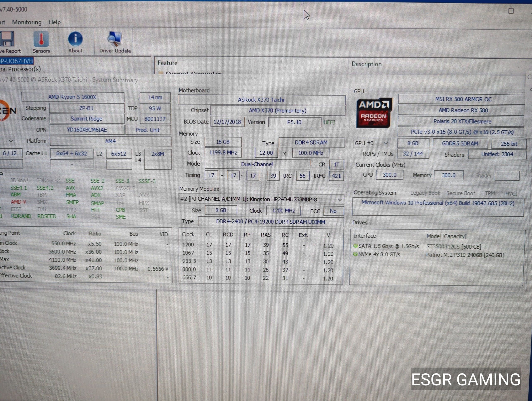Click the AMD X370 (Promontory) chipset field

point(278,111)
